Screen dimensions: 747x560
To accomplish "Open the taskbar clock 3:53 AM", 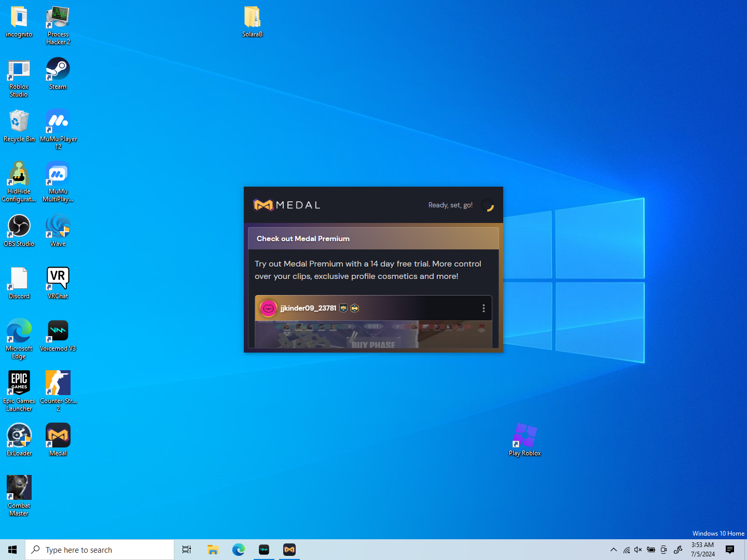I will (x=702, y=550).
